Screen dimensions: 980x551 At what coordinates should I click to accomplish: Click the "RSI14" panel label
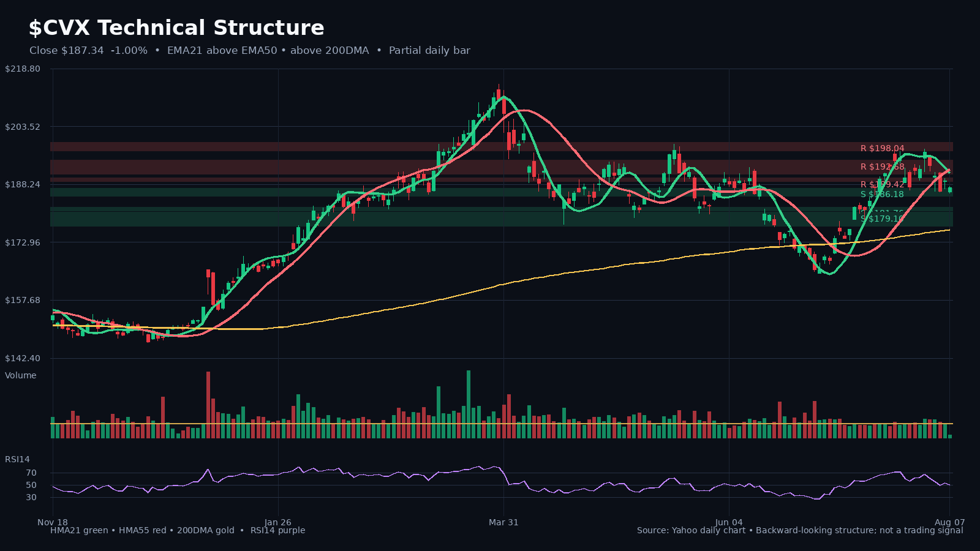click(17, 459)
